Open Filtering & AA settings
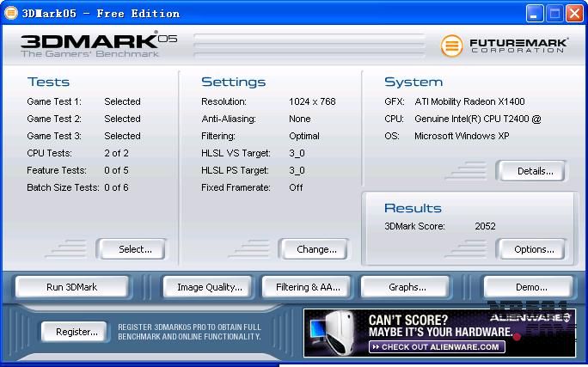 point(308,287)
